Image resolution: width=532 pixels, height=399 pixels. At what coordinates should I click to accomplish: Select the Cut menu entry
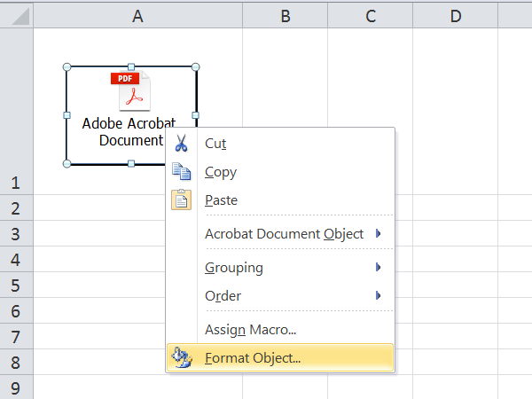tap(215, 143)
